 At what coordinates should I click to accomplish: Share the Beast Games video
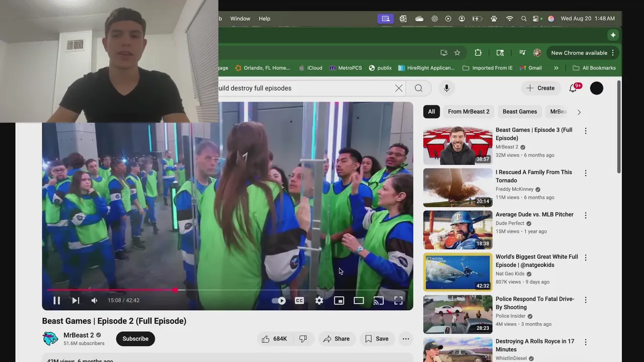point(337,339)
